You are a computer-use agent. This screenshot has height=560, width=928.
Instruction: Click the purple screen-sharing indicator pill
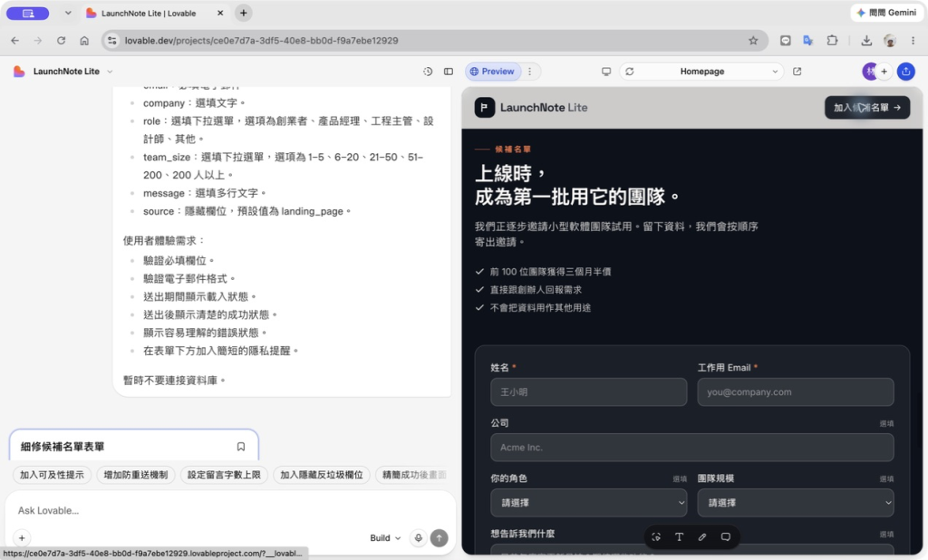click(28, 13)
